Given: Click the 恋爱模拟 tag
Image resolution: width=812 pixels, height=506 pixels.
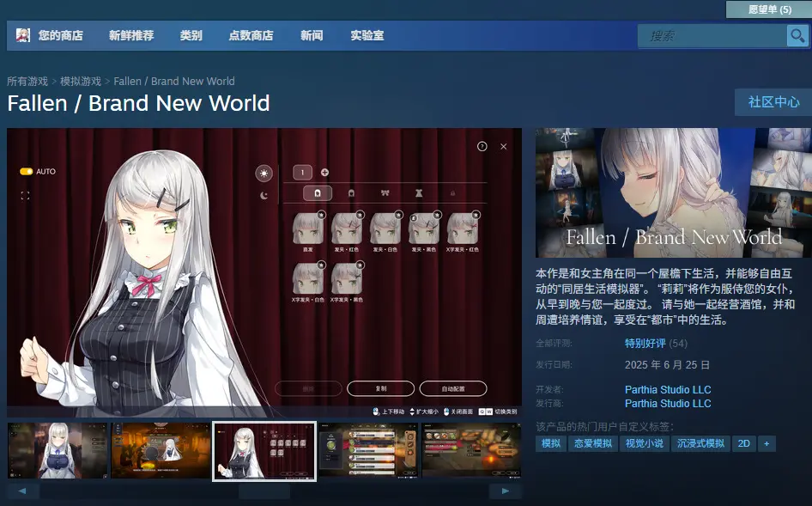Looking at the screenshot, I should (x=593, y=443).
